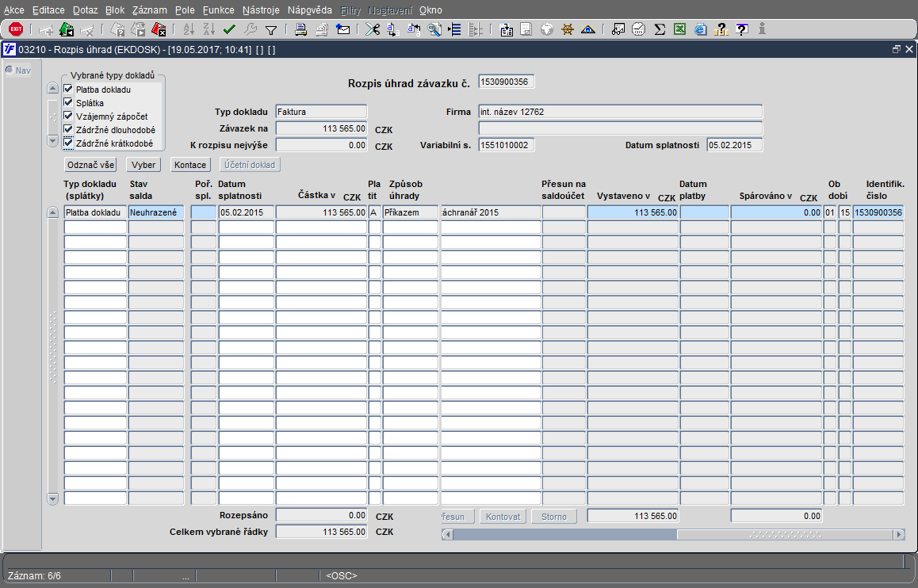Toggle the Zádržné dlouhodobé checkbox
Image resolution: width=918 pixels, height=588 pixels.
[x=68, y=129]
